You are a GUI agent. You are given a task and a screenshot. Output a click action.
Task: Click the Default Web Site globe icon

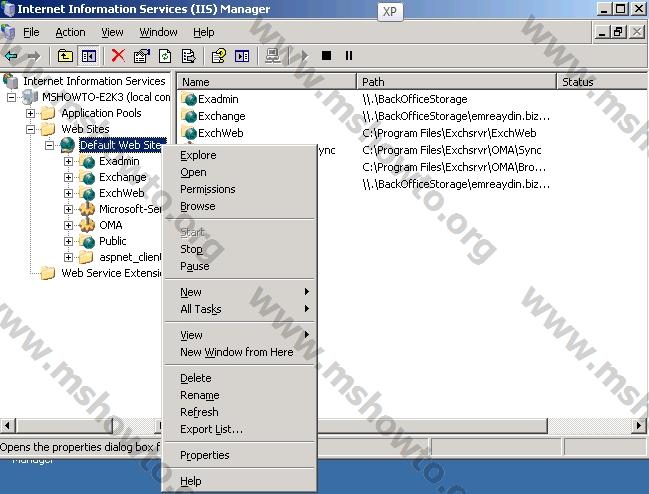pos(67,145)
